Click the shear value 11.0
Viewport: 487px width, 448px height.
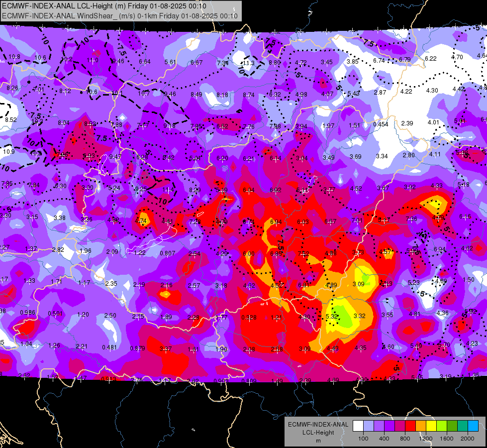point(93,60)
